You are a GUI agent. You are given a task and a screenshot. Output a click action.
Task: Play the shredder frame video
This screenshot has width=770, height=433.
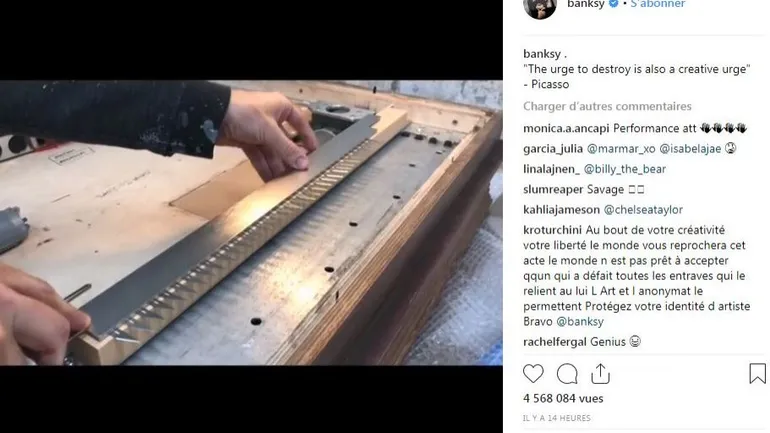point(251,223)
